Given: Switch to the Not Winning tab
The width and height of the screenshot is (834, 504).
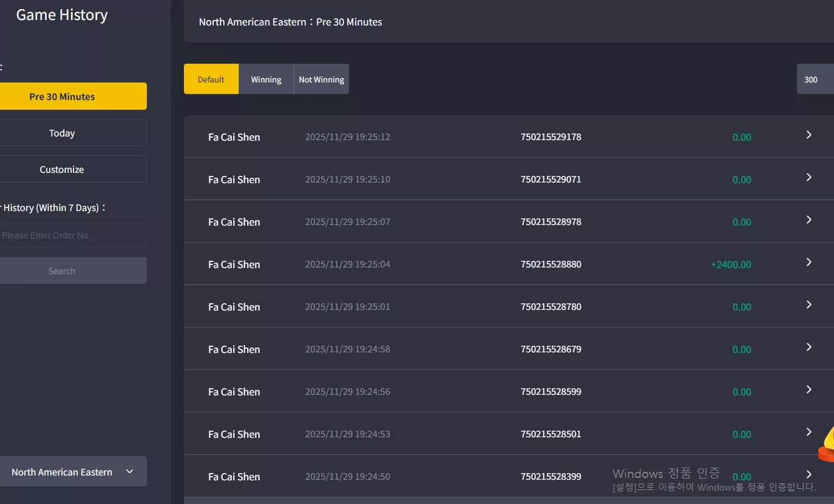Looking at the screenshot, I should coord(321,79).
